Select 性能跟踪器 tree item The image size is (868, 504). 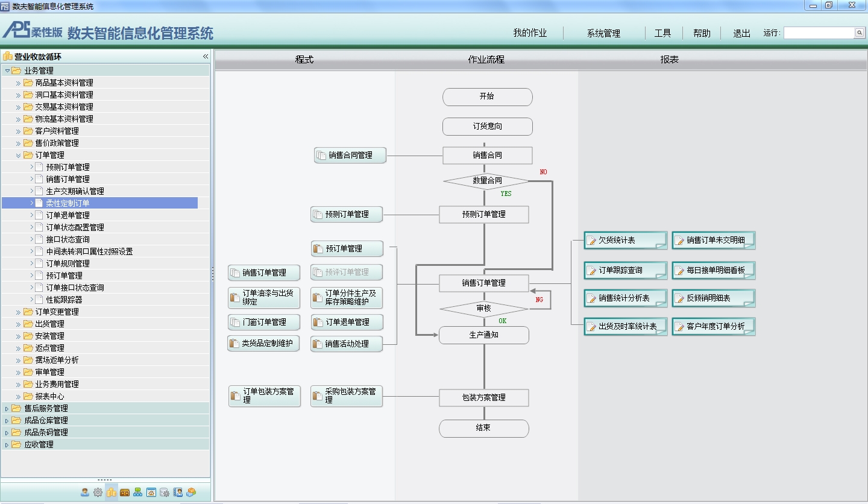pyautogui.click(x=64, y=300)
